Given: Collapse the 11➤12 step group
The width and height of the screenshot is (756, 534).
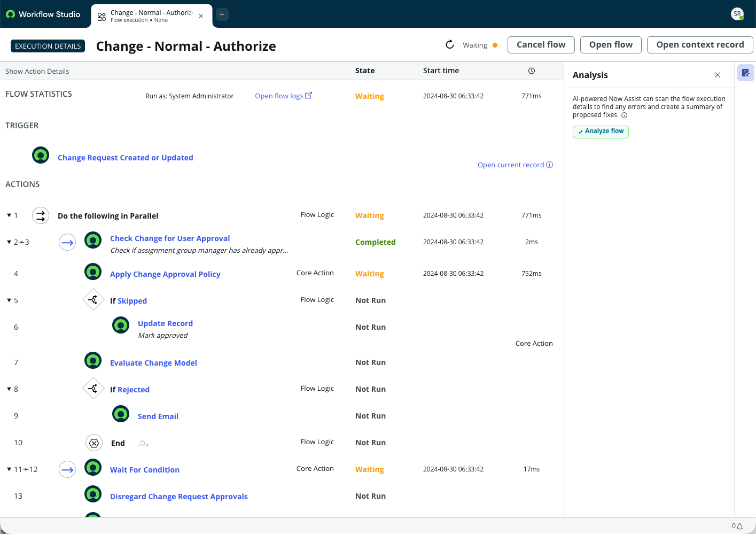Looking at the screenshot, I should 9,469.
